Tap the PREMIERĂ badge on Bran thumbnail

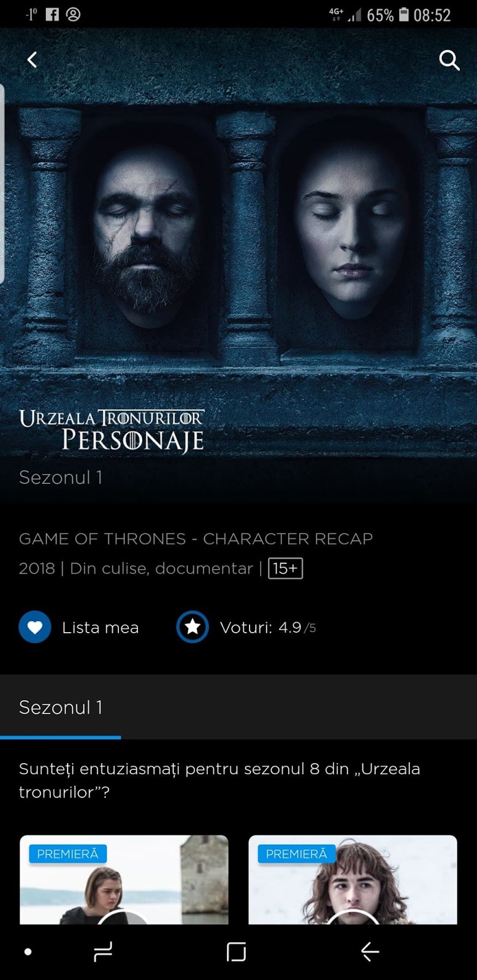pos(297,854)
